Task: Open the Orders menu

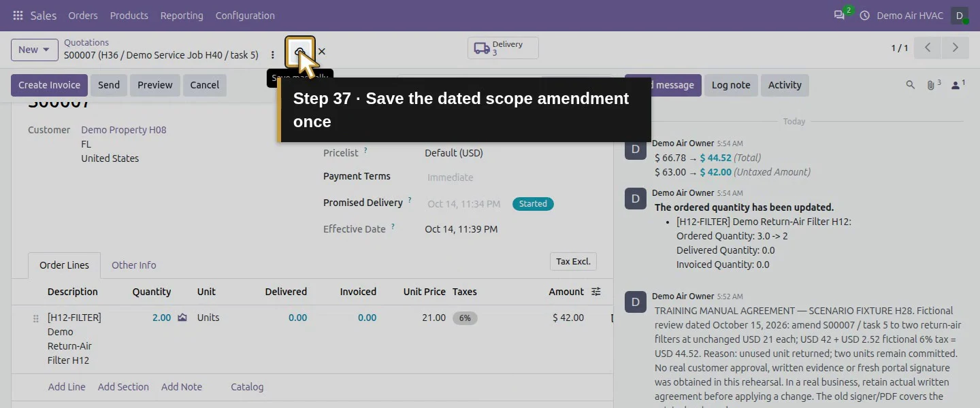Action: point(83,16)
